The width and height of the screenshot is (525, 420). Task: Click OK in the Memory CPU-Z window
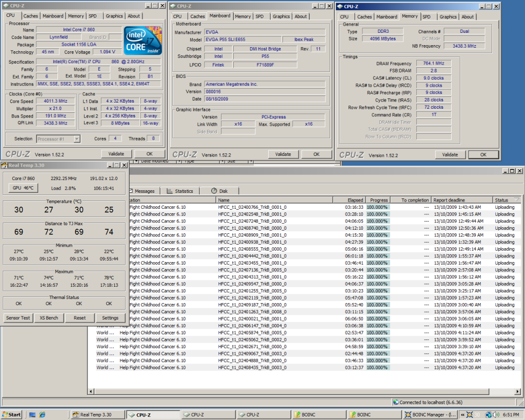pyautogui.click(x=483, y=154)
